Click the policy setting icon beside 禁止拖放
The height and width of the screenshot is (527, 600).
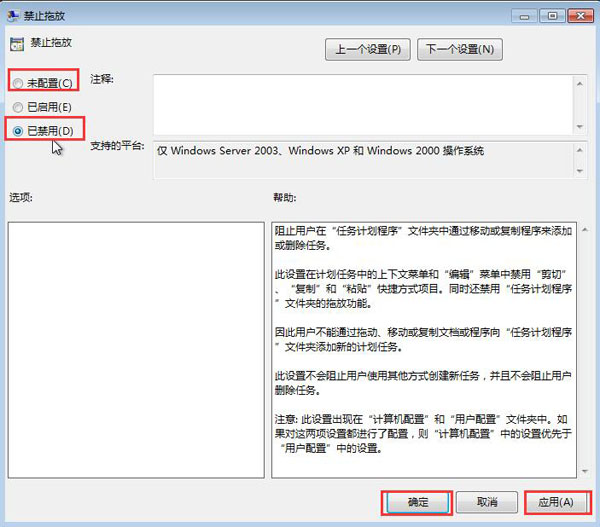tap(17, 44)
